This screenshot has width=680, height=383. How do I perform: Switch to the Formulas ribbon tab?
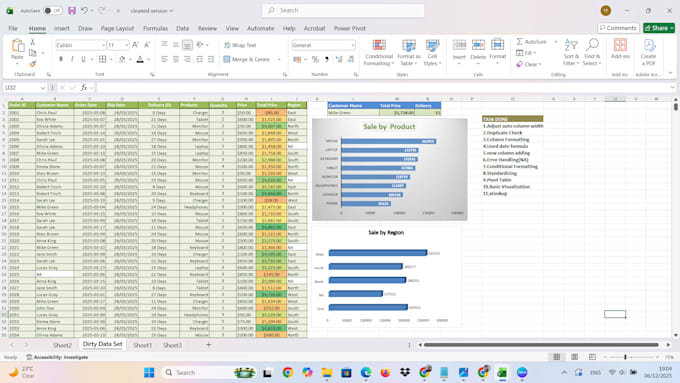coord(155,28)
